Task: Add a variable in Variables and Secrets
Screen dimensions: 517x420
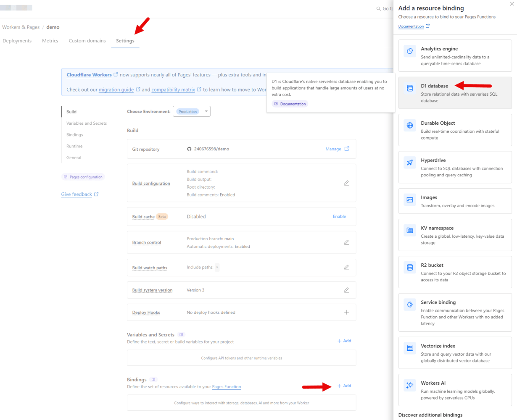Action: [x=344, y=341]
